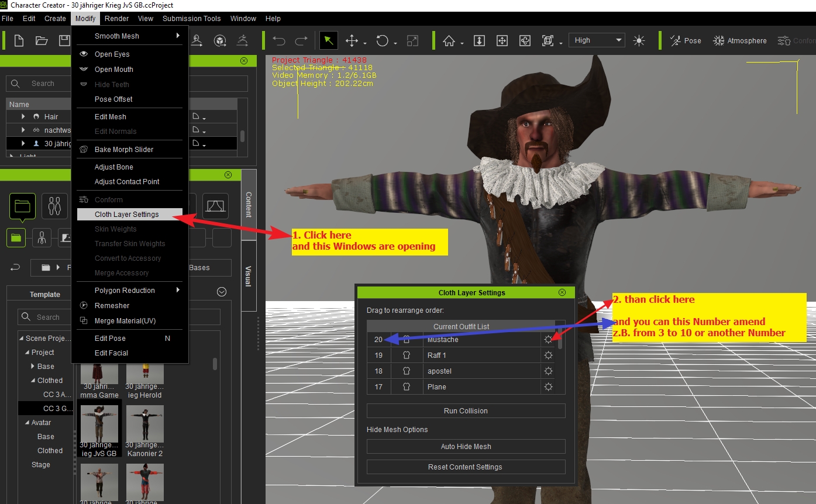Click the circled chevron expander beside Template
This screenshot has width=816, height=504.
(222, 292)
